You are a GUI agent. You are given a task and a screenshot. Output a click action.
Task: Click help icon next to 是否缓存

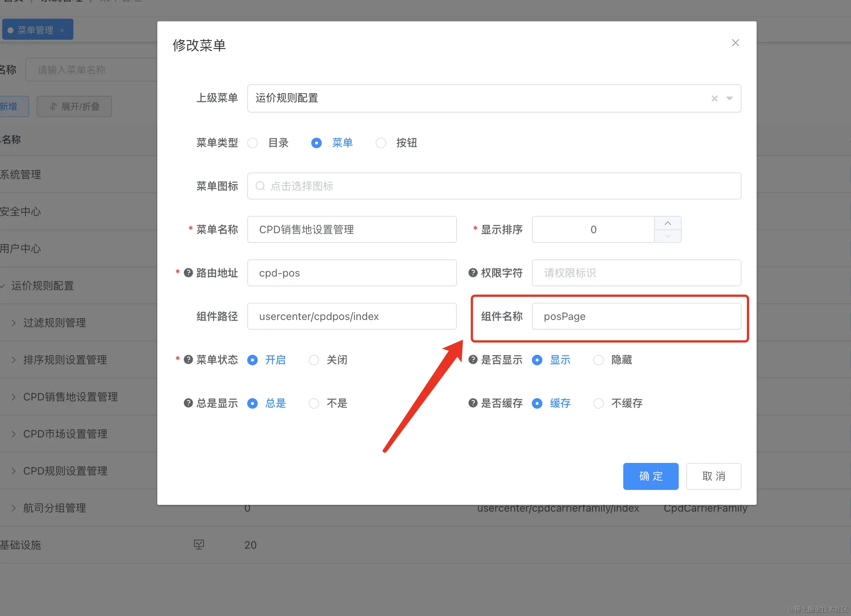473,403
